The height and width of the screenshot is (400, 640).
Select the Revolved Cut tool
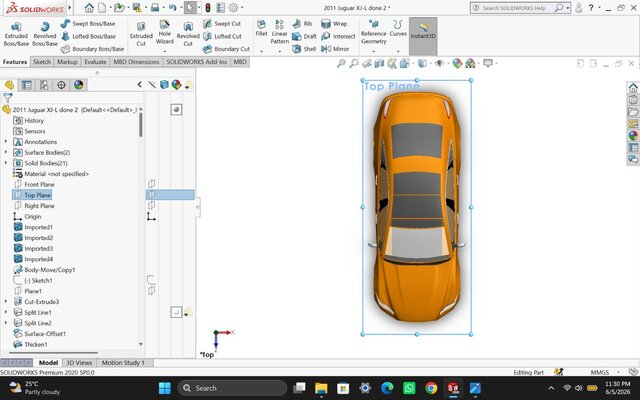(x=188, y=34)
